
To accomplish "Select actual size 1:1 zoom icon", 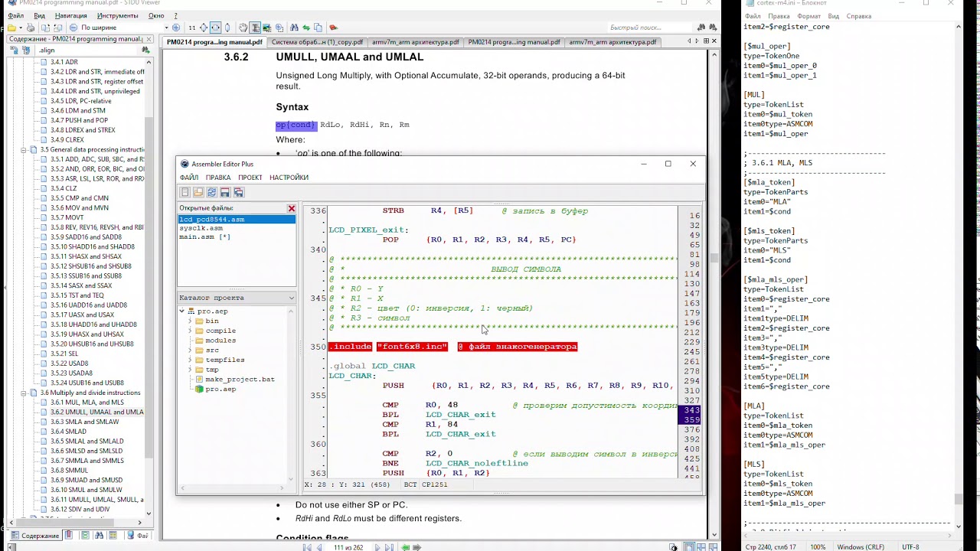I will pyautogui.click(x=192, y=28).
